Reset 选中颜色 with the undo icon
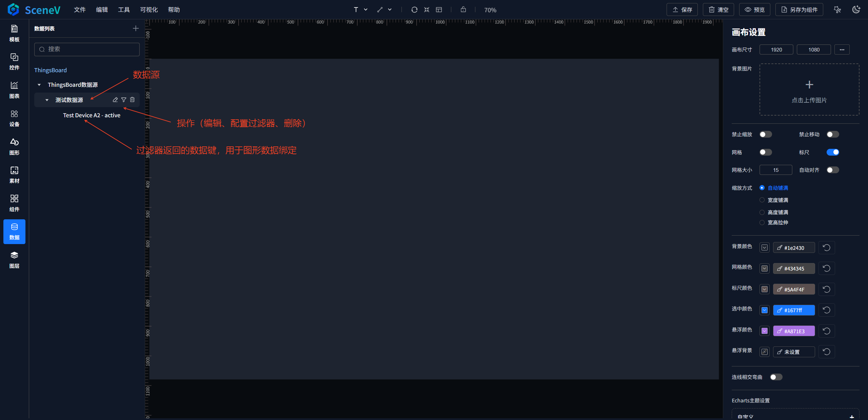 coord(827,310)
